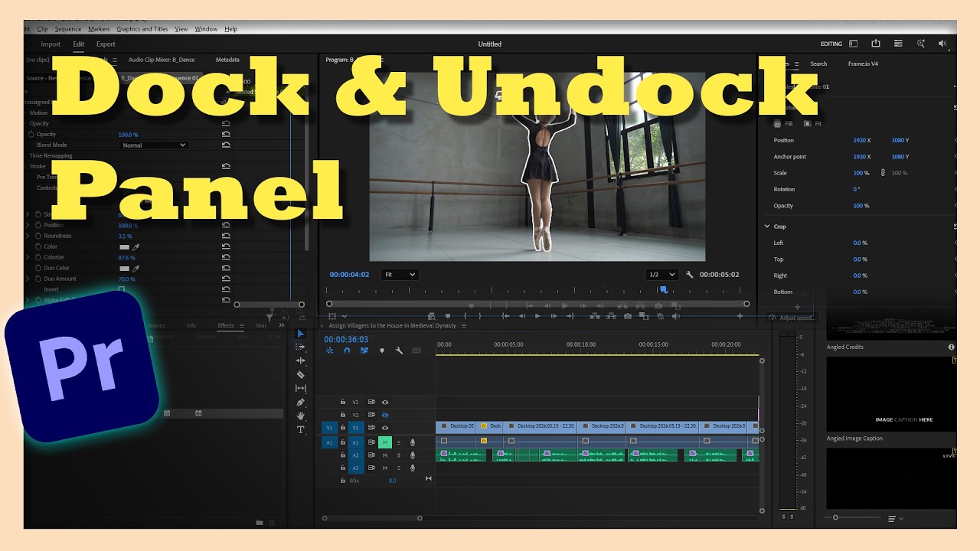The image size is (980, 551).
Task: Open the Blend Mode Normal dropdown
Action: tap(154, 145)
